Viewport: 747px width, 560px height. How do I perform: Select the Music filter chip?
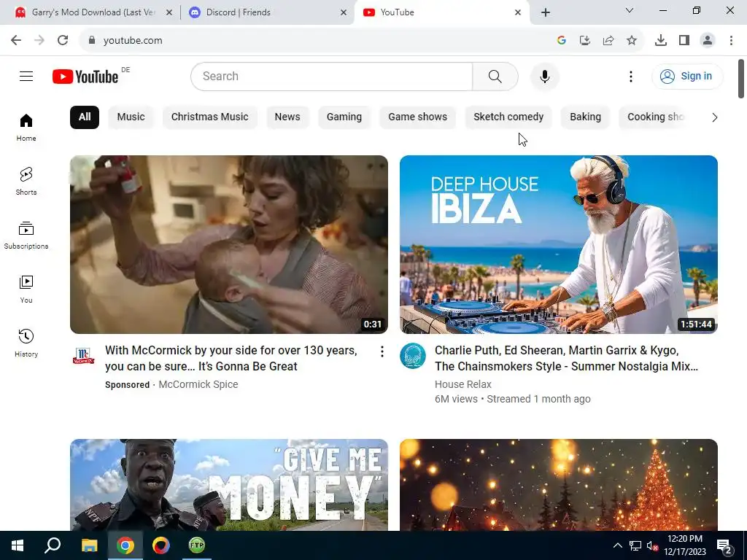point(131,117)
